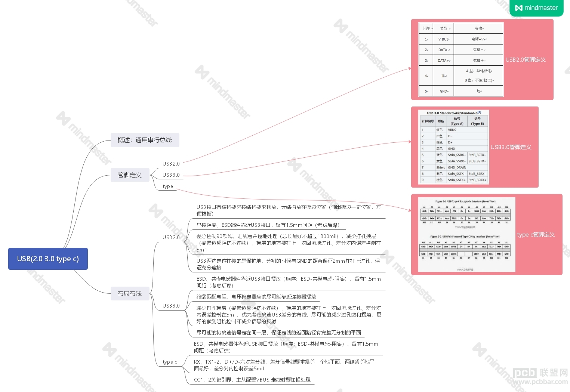Click type branch under 管脚定义
The image size is (570, 392).
(168, 186)
